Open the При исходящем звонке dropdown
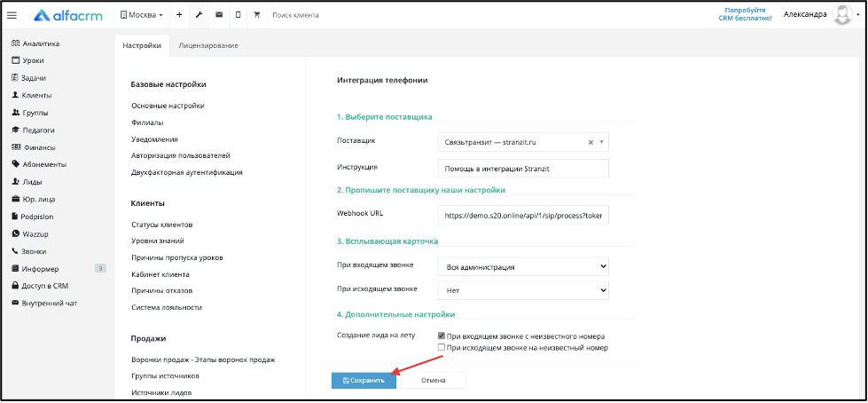The height and width of the screenshot is (403, 868). [523, 290]
